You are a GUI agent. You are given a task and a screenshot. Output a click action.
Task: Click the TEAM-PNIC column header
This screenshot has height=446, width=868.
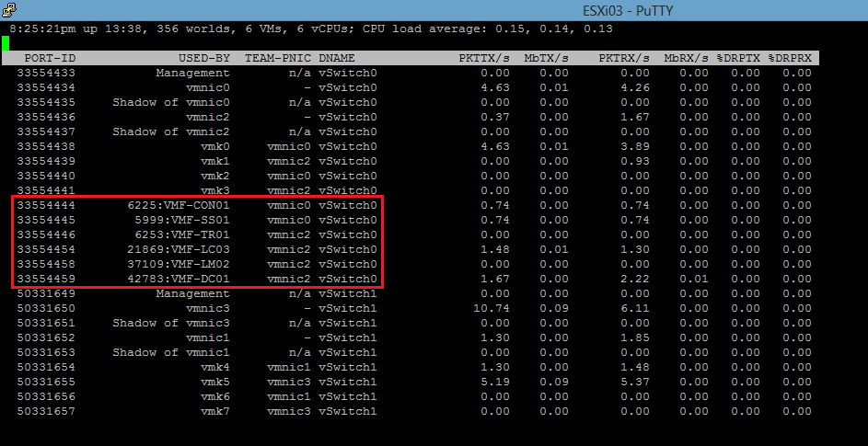point(276,58)
